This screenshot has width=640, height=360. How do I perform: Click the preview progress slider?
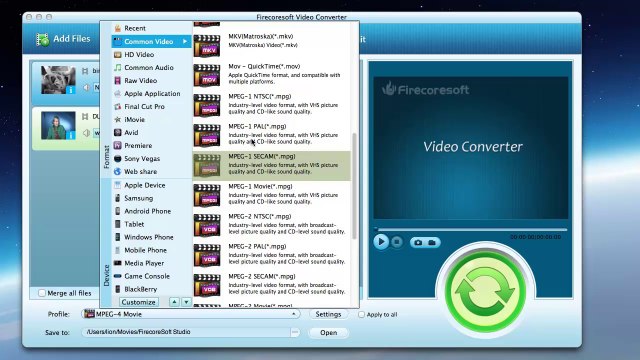(x=471, y=229)
